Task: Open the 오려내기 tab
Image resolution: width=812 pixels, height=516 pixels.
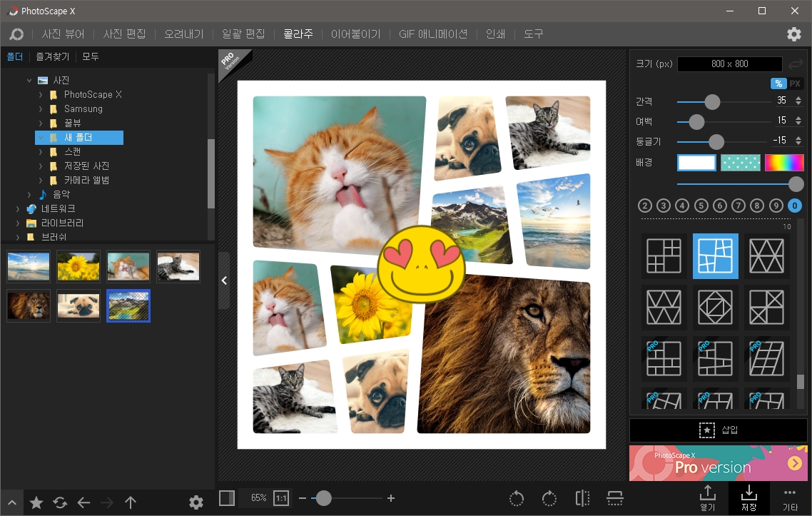Action: (x=184, y=34)
